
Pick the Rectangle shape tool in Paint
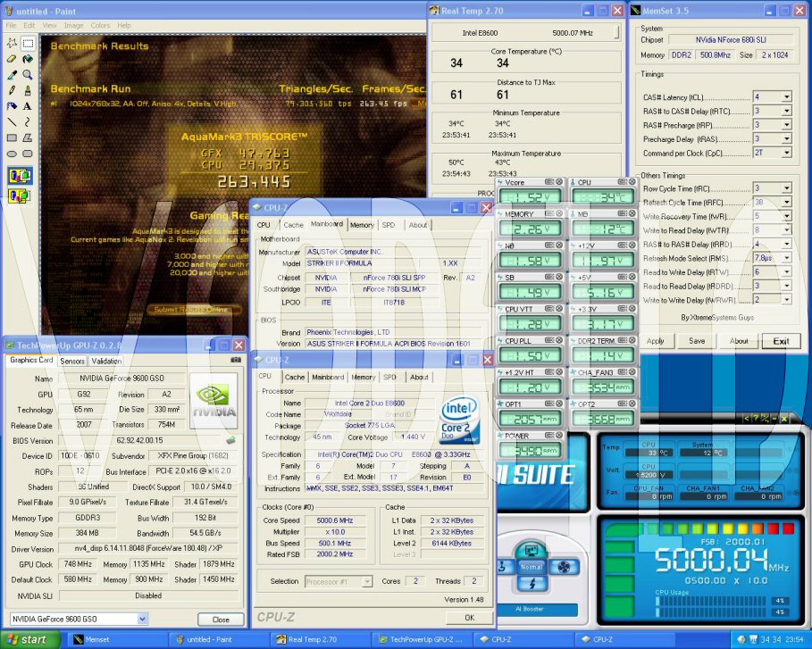pos(12,137)
